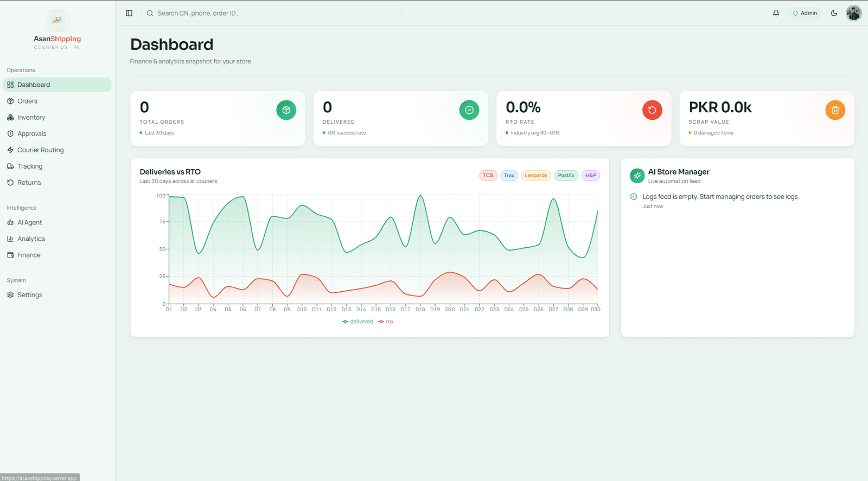Screen dimensions: 868x481
Task: Select the M&P courier chip
Action: click(x=591, y=175)
